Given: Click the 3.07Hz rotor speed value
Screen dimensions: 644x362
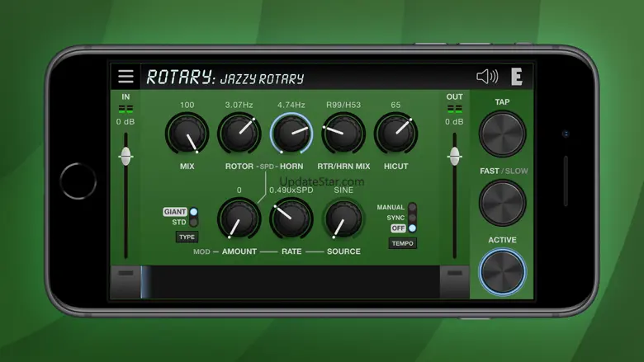Looking at the screenshot, I should click(239, 105).
